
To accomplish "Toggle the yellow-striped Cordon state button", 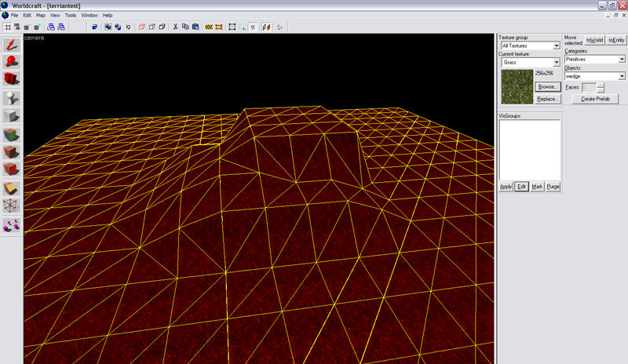I will pyautogui.click(x=209, y=27).
